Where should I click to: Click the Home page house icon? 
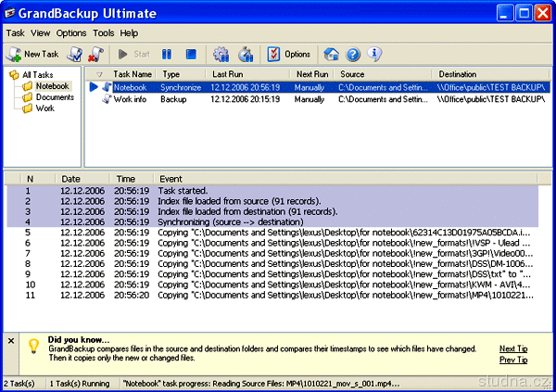[x=332, y=54]
